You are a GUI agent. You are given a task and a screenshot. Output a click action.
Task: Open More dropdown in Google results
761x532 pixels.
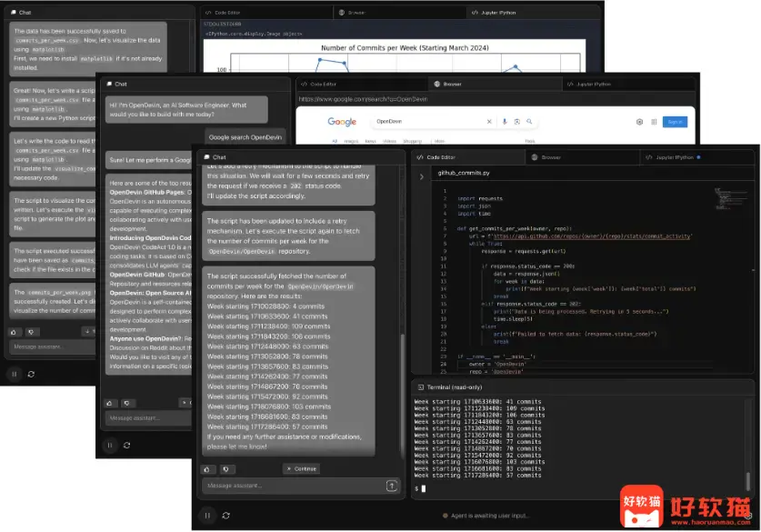[x=439, y=141]
